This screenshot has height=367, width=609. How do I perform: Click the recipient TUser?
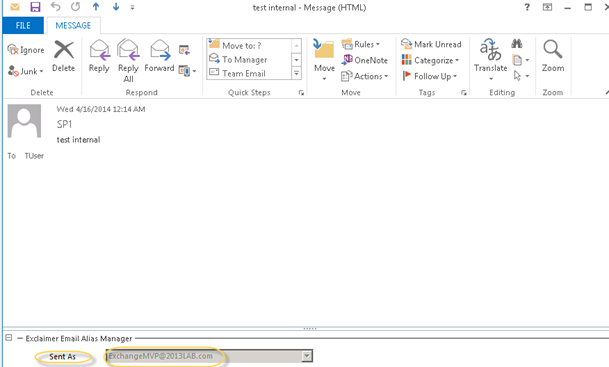click(x=34, y=156)
